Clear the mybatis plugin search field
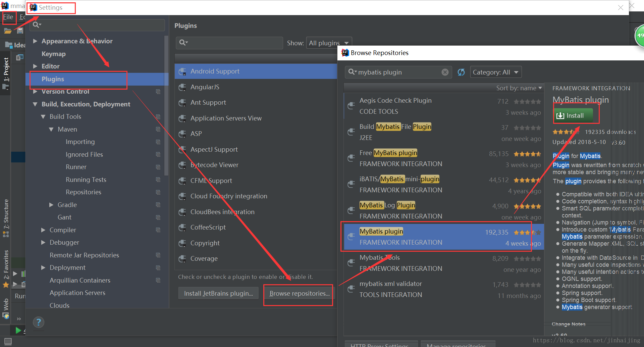This screenshot has width=644, height=347. pos(445,72)
